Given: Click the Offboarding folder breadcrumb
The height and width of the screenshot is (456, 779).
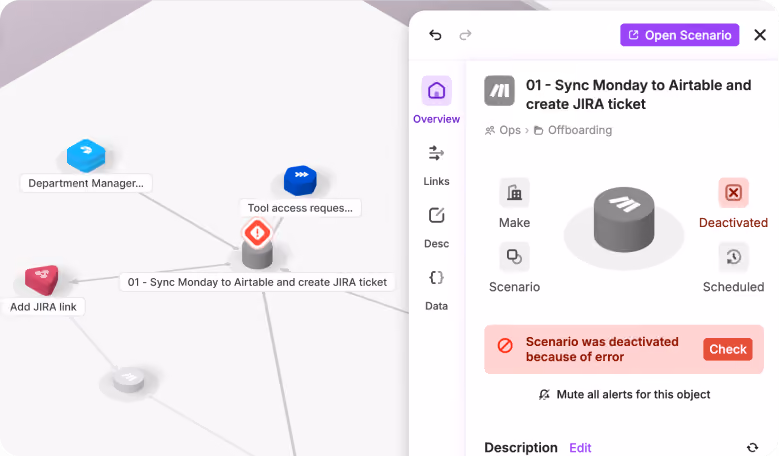Looking at the screenshot, I should pyautogui.click(x=573, y=130).
